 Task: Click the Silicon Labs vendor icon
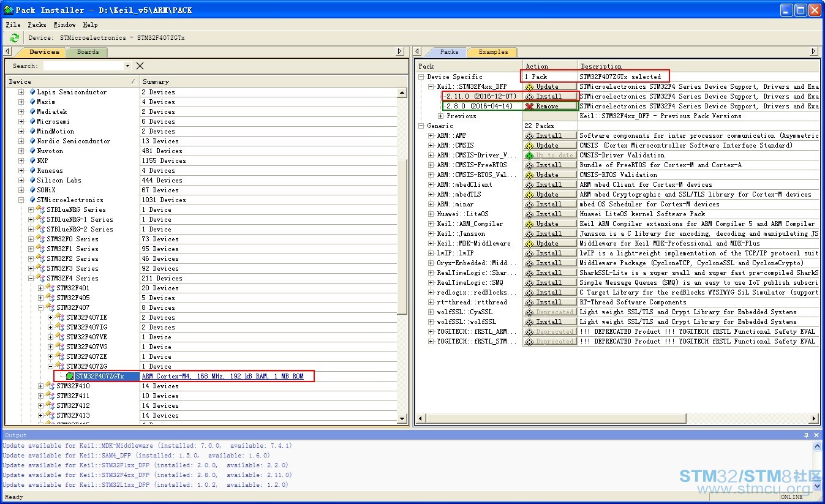coord(32,180)
